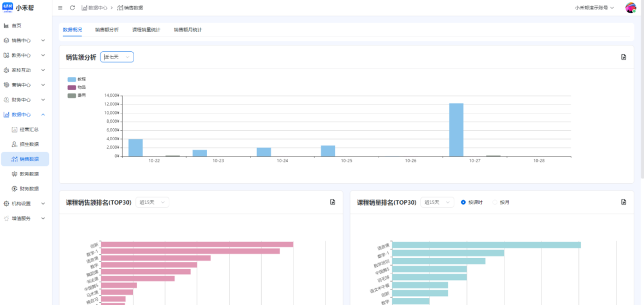
Task: Click the refresh icon in the top bar
Action: pyautogui.click(x=72, y=8)
